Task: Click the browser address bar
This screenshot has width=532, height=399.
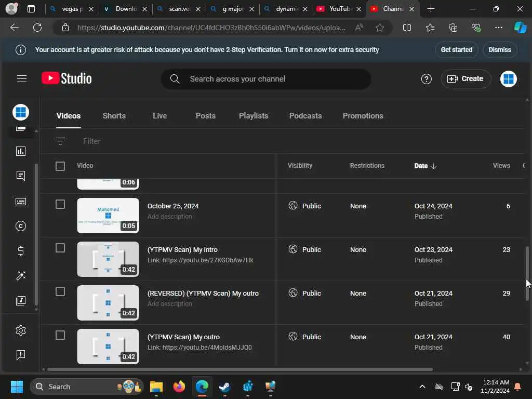Action: pos(210,28)
